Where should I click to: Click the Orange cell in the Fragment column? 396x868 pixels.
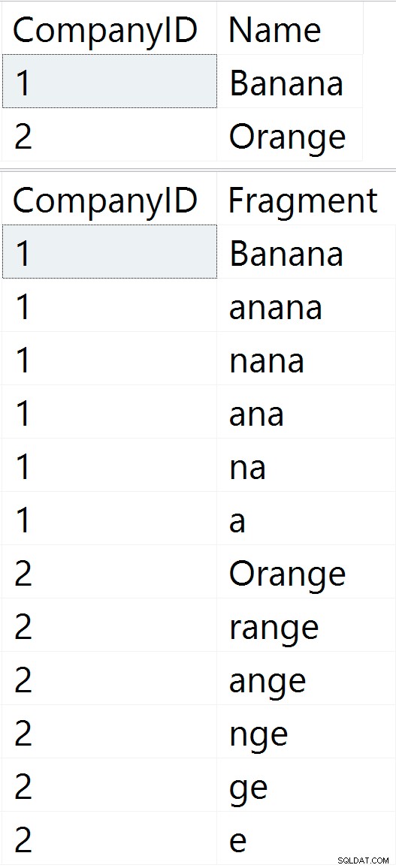point(307,572)
